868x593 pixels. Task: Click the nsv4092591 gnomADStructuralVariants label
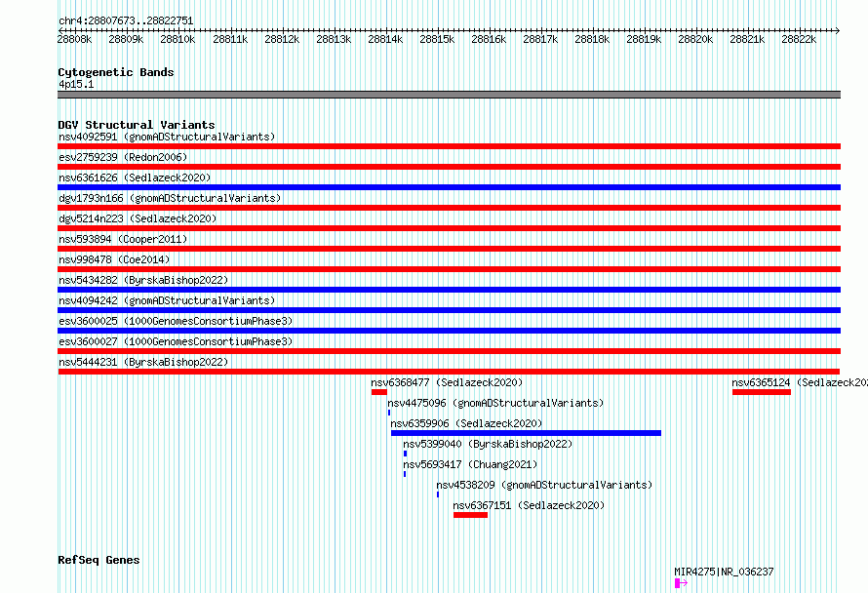pos(167,137)
